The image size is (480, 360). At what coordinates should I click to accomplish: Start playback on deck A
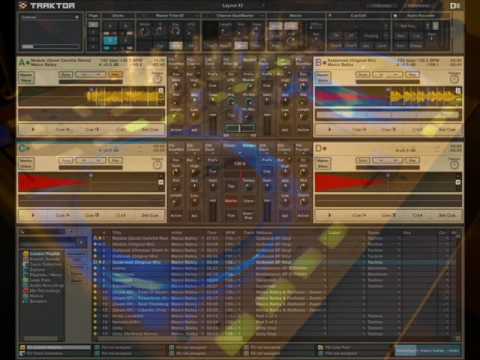33,129
